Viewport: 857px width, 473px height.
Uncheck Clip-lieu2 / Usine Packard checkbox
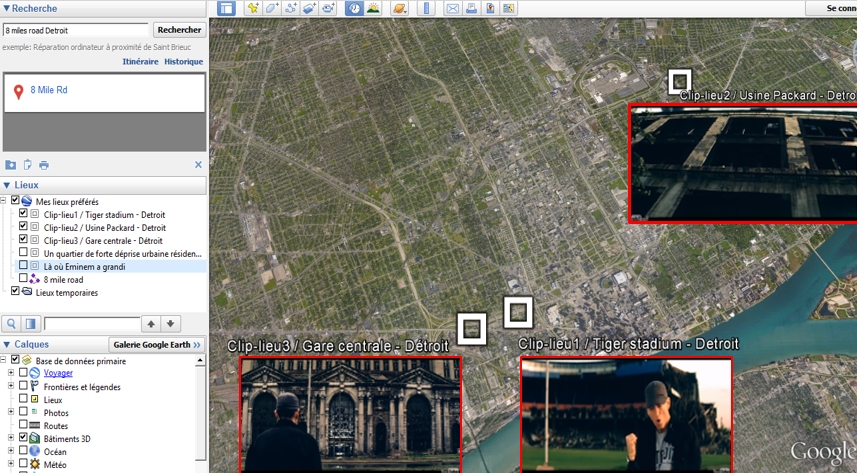[23, 226]
